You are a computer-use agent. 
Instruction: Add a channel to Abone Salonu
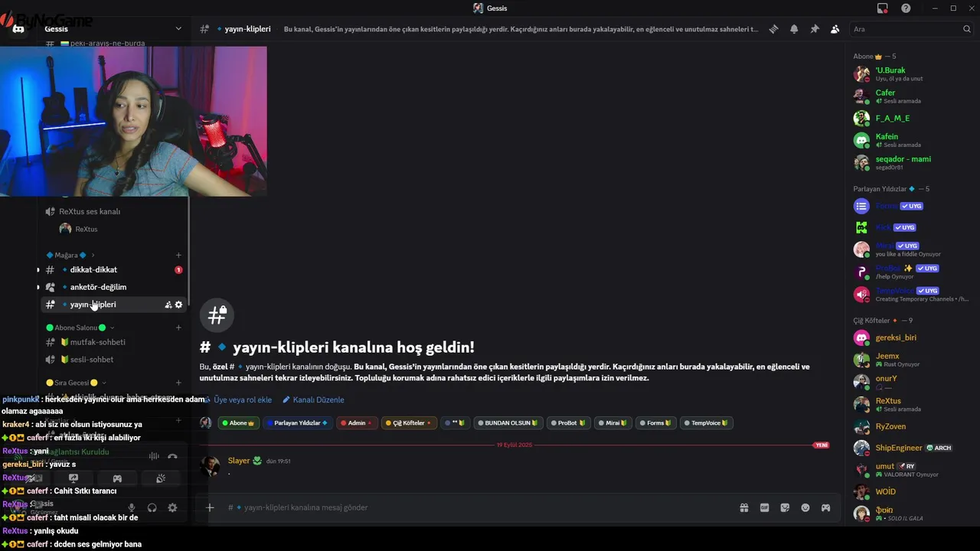(178, 328)
